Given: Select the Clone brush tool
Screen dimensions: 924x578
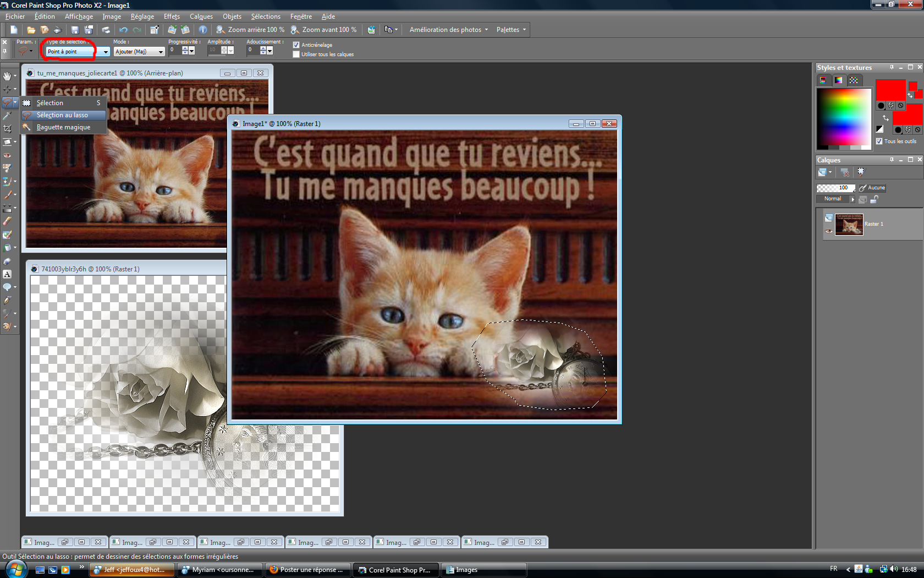Looking at the screenshot, I should pyautogui.click(x=7, y=182).
